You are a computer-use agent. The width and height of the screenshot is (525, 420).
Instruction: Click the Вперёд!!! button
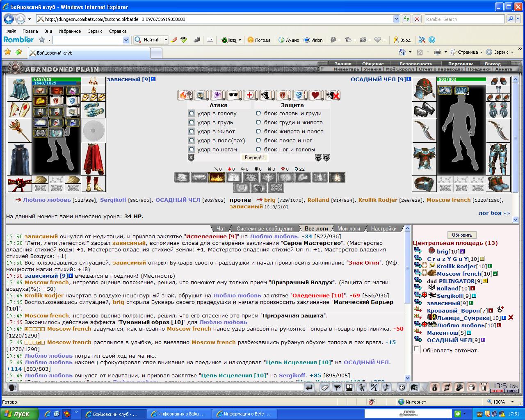click(x=254, y=157)
